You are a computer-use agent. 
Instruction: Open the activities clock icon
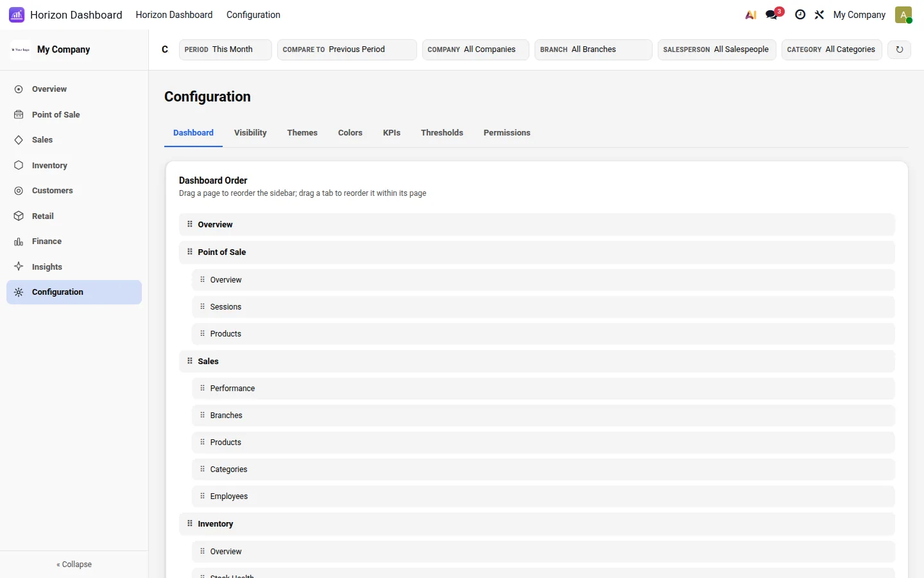pyautogui.click(x=800, y=15)
